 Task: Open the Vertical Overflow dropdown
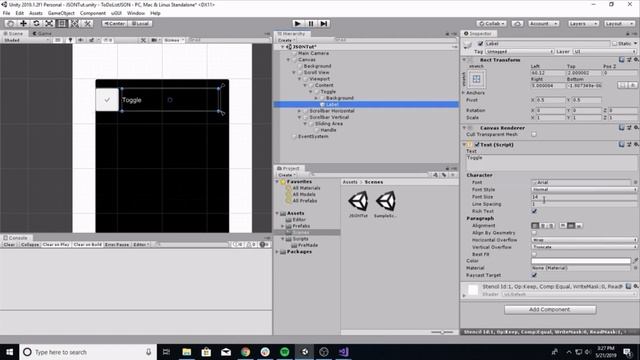tap(584, 247)
